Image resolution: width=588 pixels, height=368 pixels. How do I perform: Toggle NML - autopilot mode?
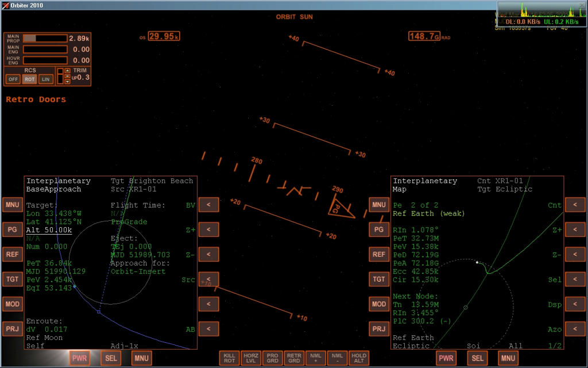coord(337,358)
